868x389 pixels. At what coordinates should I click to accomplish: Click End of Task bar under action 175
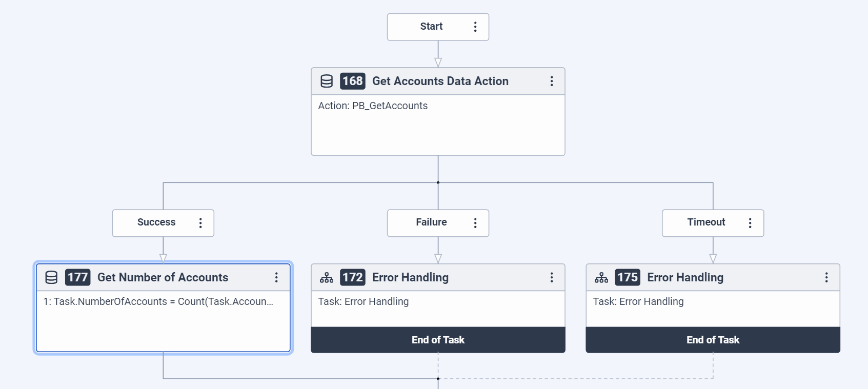[x=713, y=340]
